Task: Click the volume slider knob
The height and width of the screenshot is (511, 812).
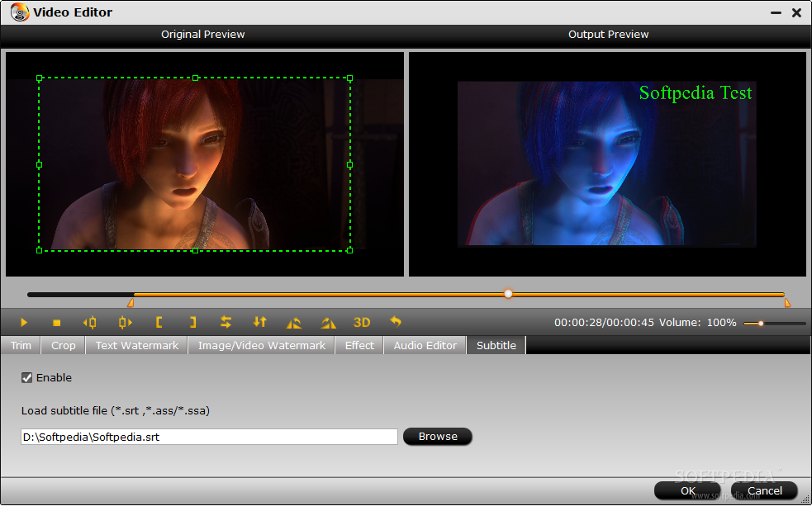Action: pyautogui.click(x=761, y=324)
